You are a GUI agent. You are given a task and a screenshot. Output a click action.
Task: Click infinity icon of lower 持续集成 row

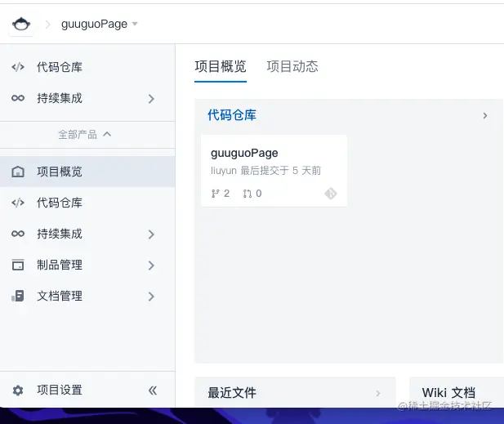tap(18, 234)
